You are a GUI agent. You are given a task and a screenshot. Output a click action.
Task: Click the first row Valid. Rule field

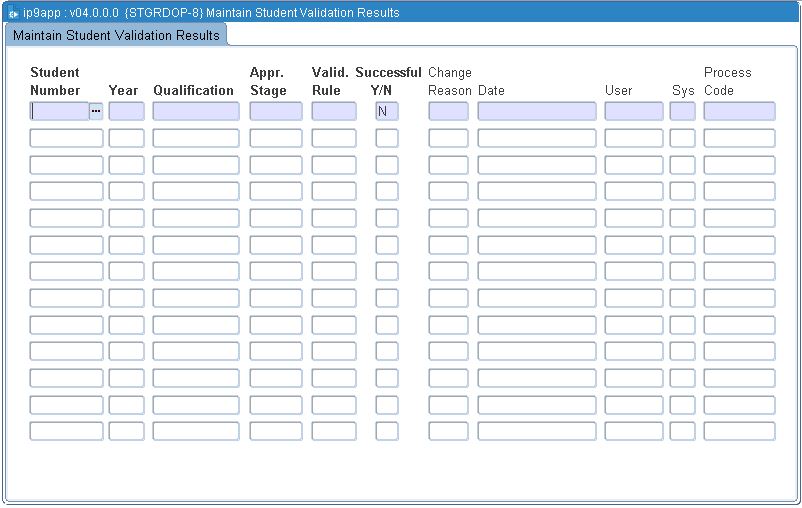[334, 112]
